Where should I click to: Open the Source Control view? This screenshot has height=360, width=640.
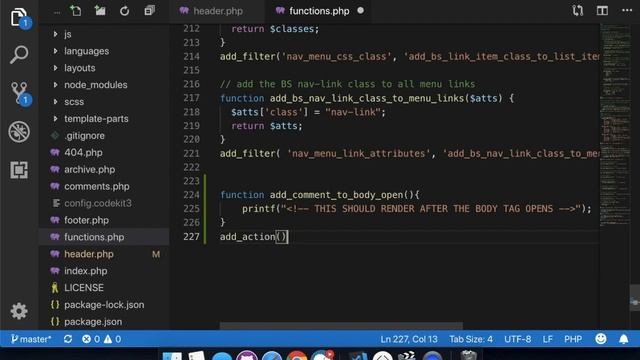point(20,93)
